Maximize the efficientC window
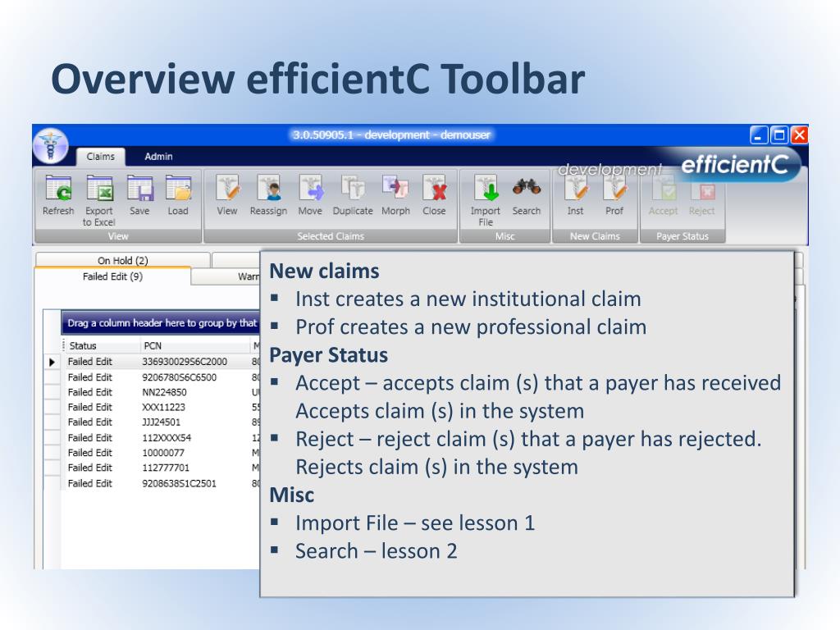The width and height of the screenshot is (840, 630). click(779, 135)
